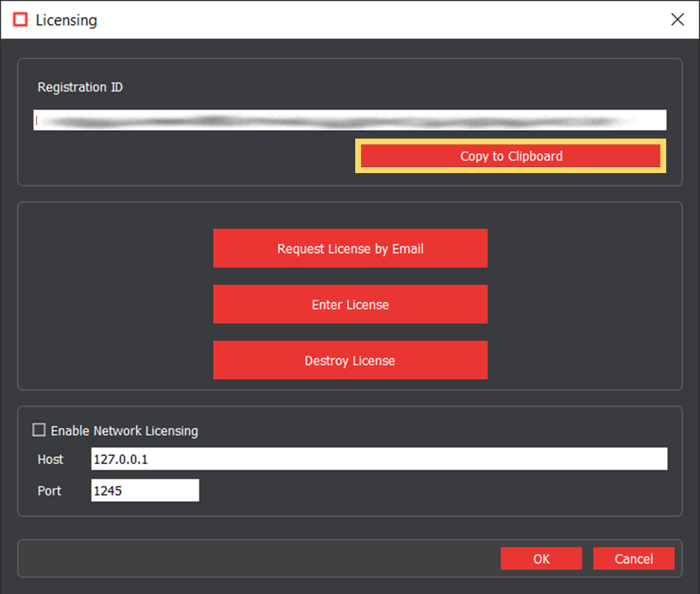Screen dimensions: 700x594
Task: Click empty space left of the OK button
Action: click(x=260, y=558)
